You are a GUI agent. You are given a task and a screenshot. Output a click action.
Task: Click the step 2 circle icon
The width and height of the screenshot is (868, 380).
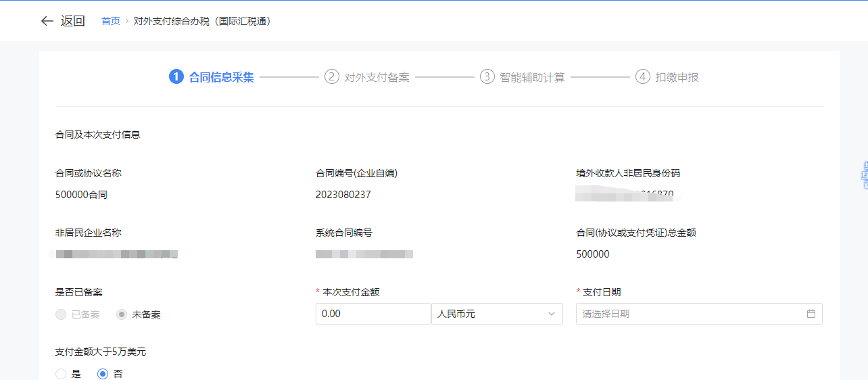point(331,77)
